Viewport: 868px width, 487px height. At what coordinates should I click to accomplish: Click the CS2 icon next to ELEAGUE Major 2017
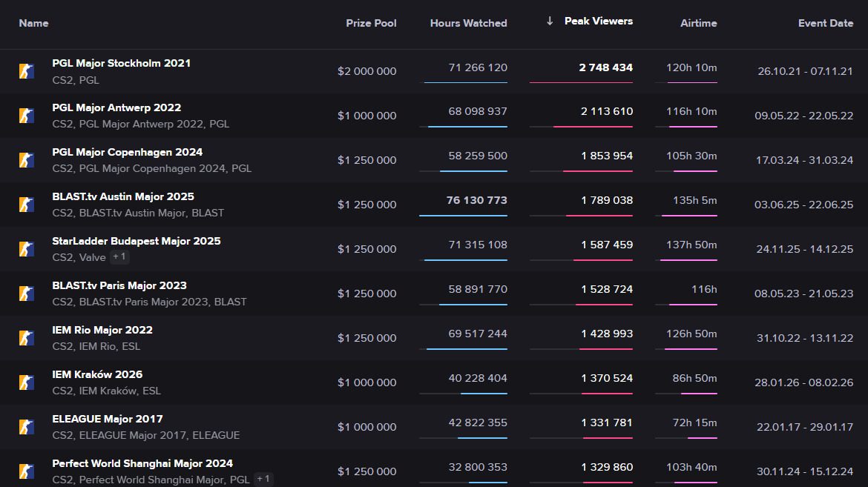27,427
